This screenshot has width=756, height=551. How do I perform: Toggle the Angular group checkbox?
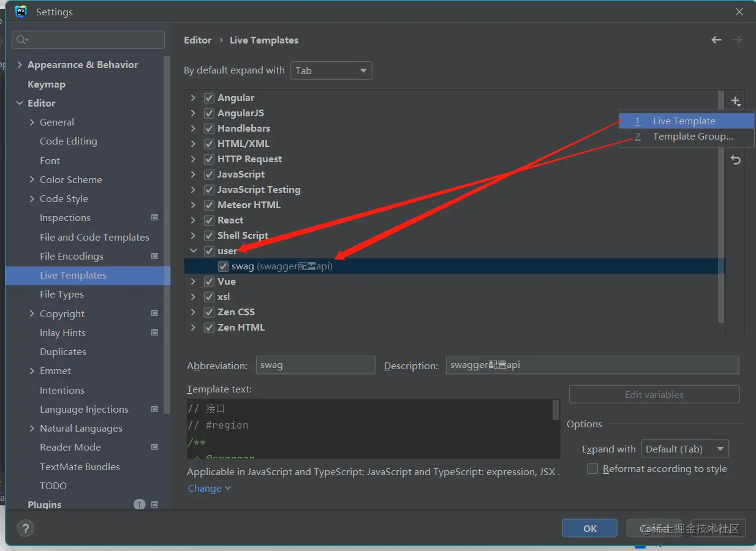click(210, 98)
